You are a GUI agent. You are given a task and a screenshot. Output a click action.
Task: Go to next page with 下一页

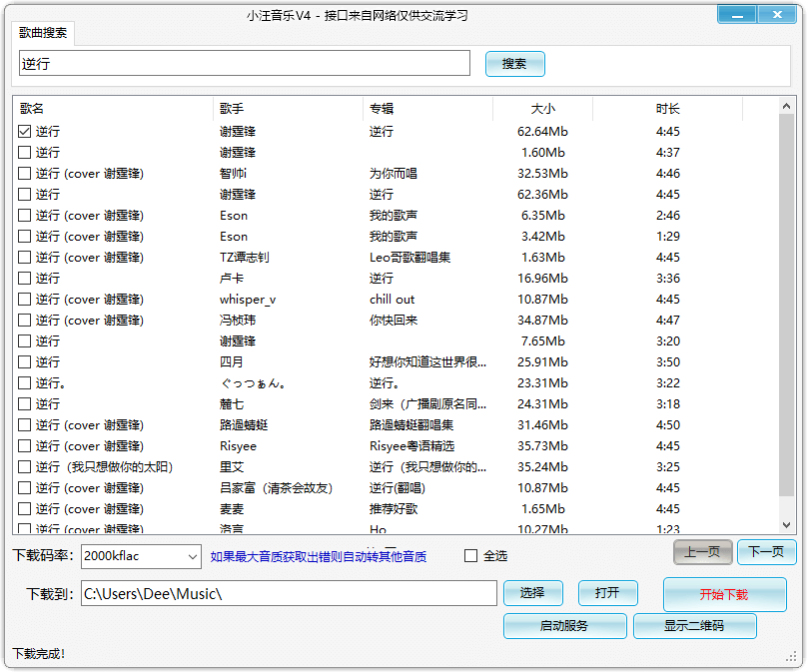[766, 552]
